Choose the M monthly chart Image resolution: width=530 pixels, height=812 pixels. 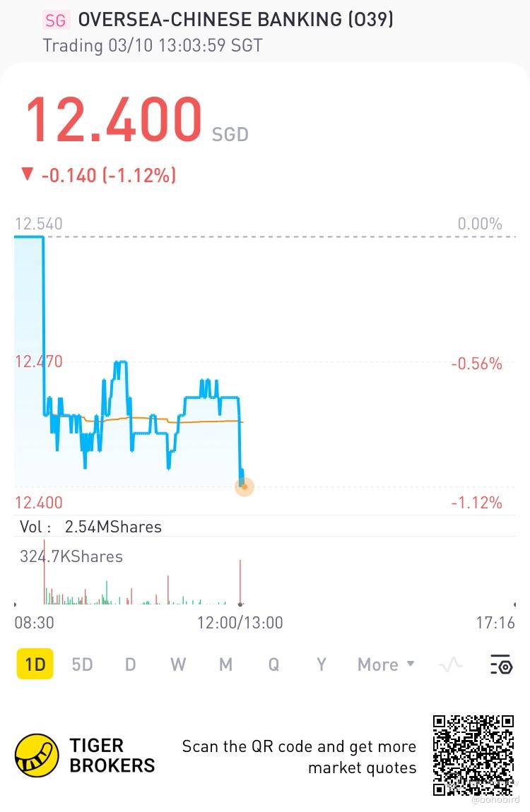225,664
